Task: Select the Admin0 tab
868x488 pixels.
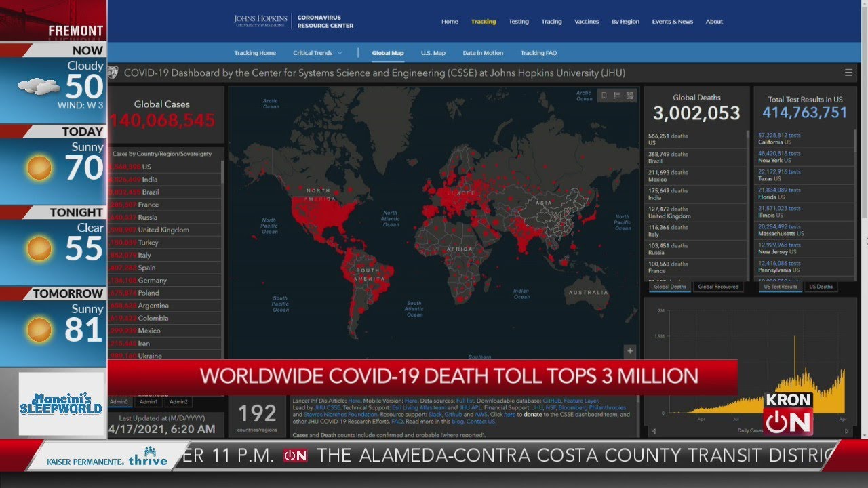Action: point(118,402)
